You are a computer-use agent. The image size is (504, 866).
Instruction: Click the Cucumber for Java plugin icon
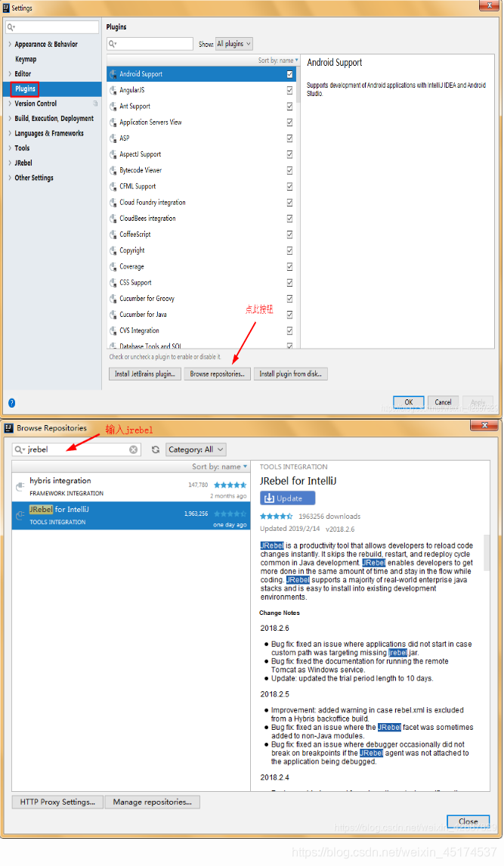pos(113,315)
